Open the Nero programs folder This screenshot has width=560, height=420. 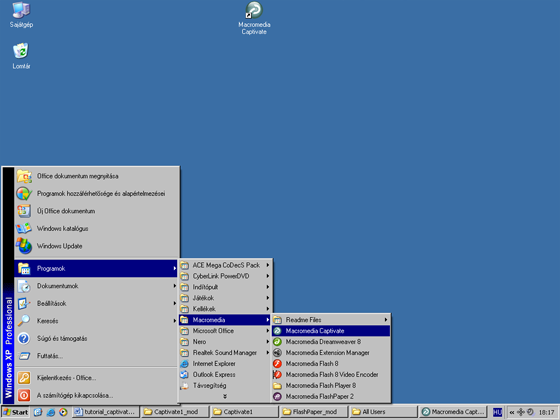pyautogui.click(x=226, y=342)
